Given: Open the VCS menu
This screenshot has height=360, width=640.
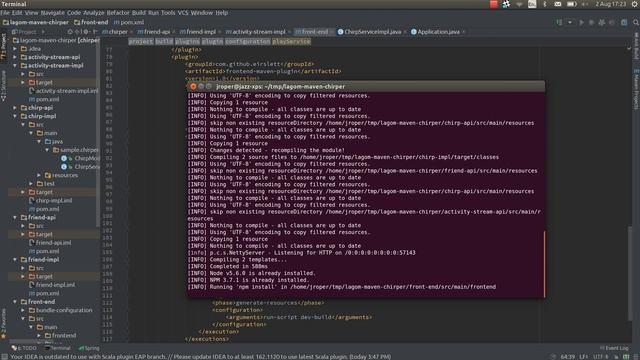Looking at the screenshot, I should coord(183,13).
